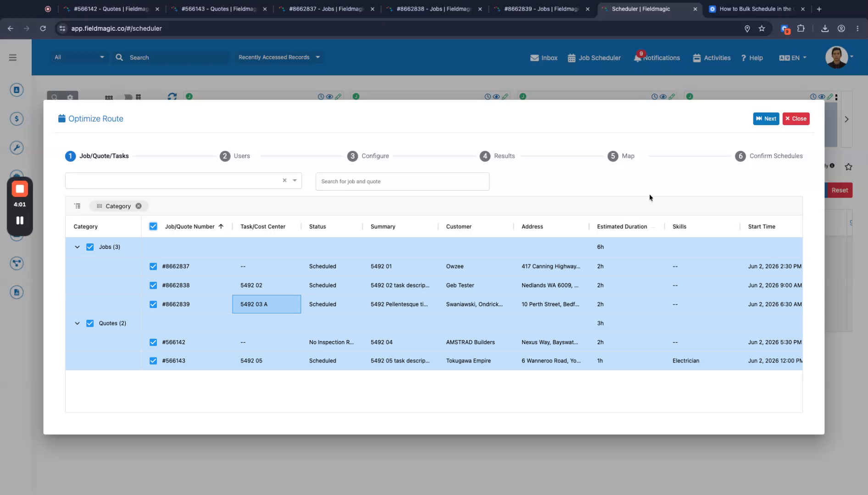This screenshot has width=868, height=495.
Task: Uncheck job #8662837 checkbox
Action: [153, 266]
